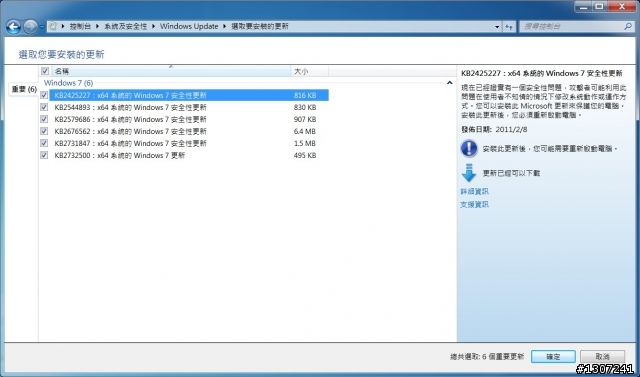Uncheck KB2544893 update checkbox
640x377 pixels.
(44, 107)
